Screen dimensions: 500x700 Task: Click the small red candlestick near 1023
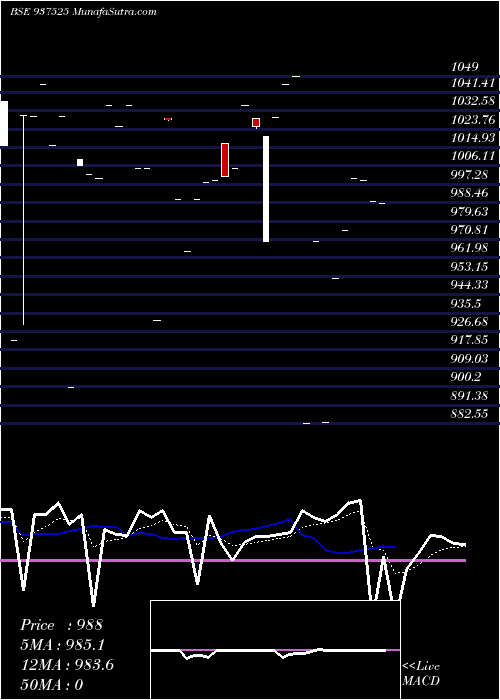pyautogui.click(x=256, y=122)
